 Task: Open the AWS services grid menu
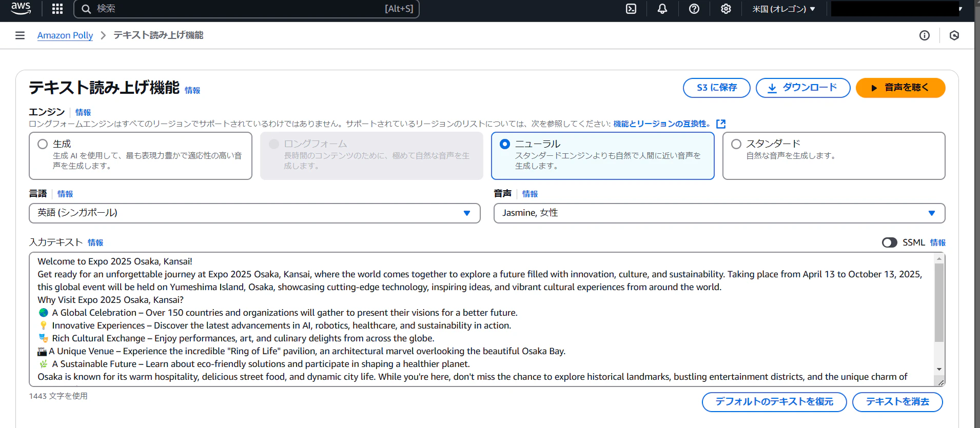tap(57, 9)
